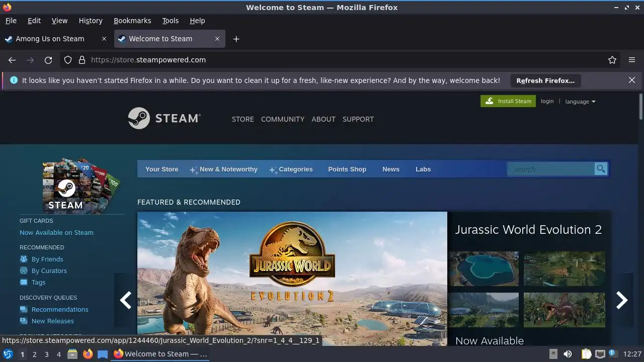Open the volume control in the tray
Screen dimensions: 644x362
coord(568,354)
